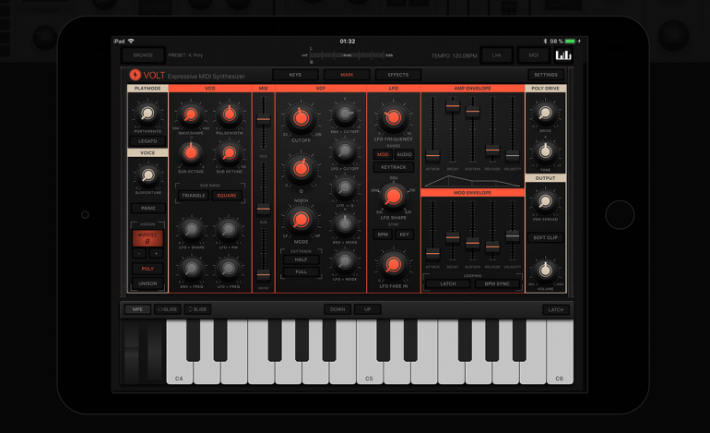
Task: Toggle the LFO Keytrack button
Action: click(393, 168)
